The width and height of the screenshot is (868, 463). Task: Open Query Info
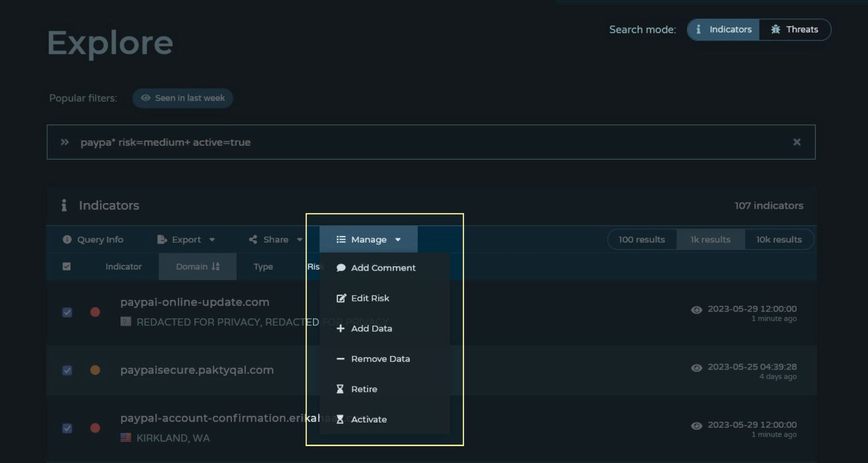93,240
